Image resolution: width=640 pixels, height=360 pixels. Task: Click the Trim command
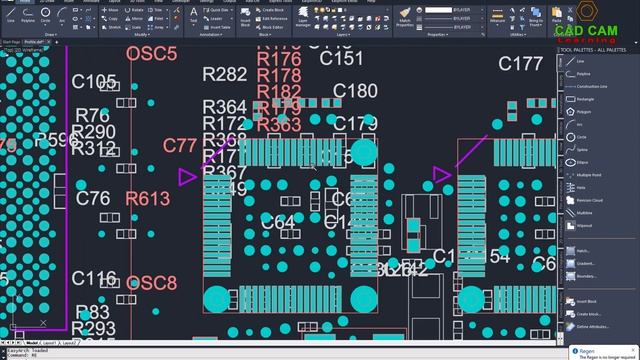tap(155, 10)
